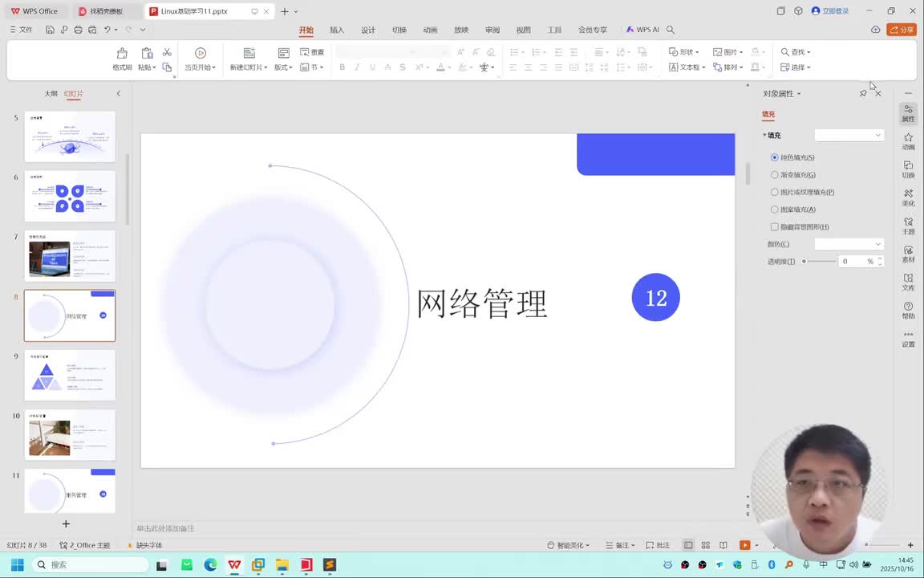
Task: Open the 设计 Design ribbon tab
Action: 368,30
